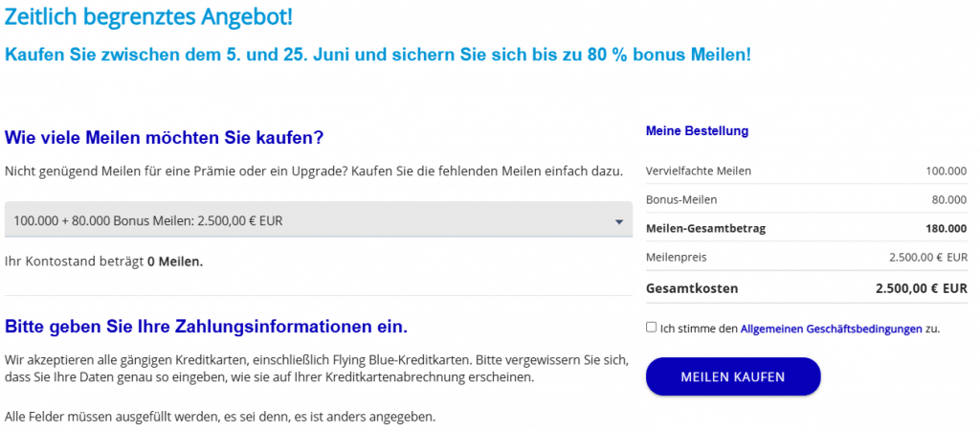Click the Zahlungsinformationen section heading
This screenshot has width=980, height=432.
(206, 327)
